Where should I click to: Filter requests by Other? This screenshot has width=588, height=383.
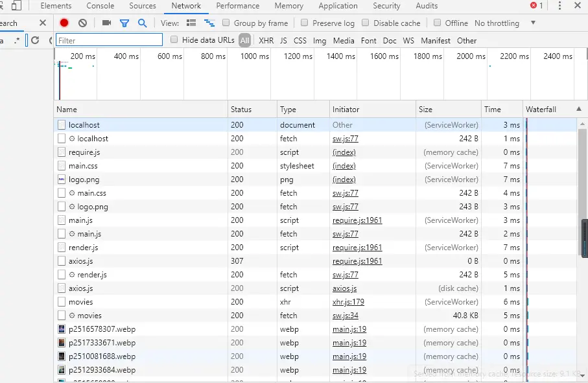point(467,40)
